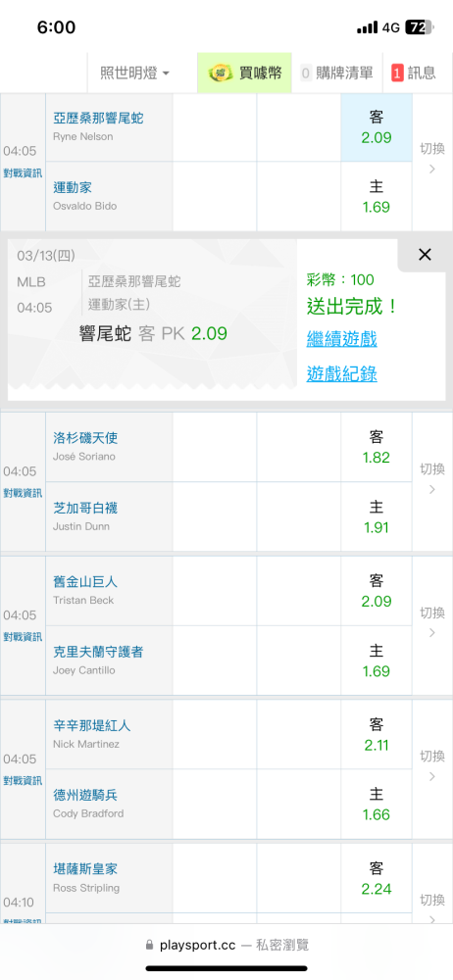Toggle away bet 2.09 for 響尾蛇
This screenshot has width=453, height=980.
(377, 127)
